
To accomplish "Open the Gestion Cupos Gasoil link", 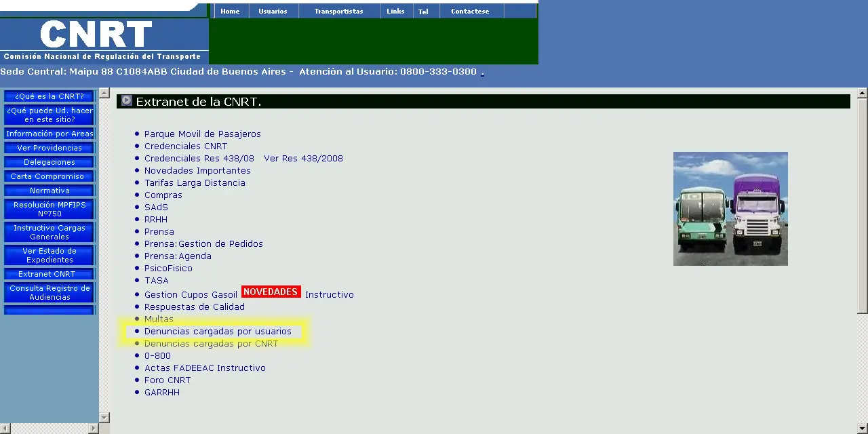I will (191, 295).
